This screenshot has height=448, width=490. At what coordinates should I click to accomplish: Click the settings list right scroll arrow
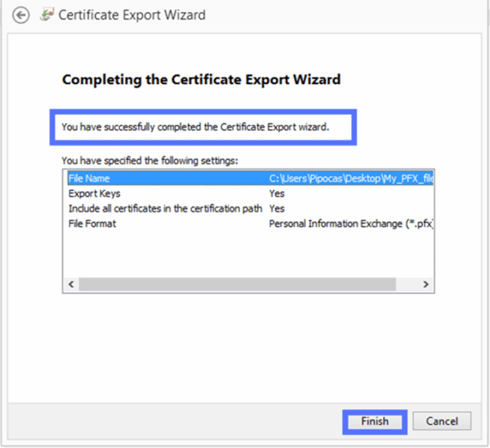pyautogui.click(x=425, y=284)
